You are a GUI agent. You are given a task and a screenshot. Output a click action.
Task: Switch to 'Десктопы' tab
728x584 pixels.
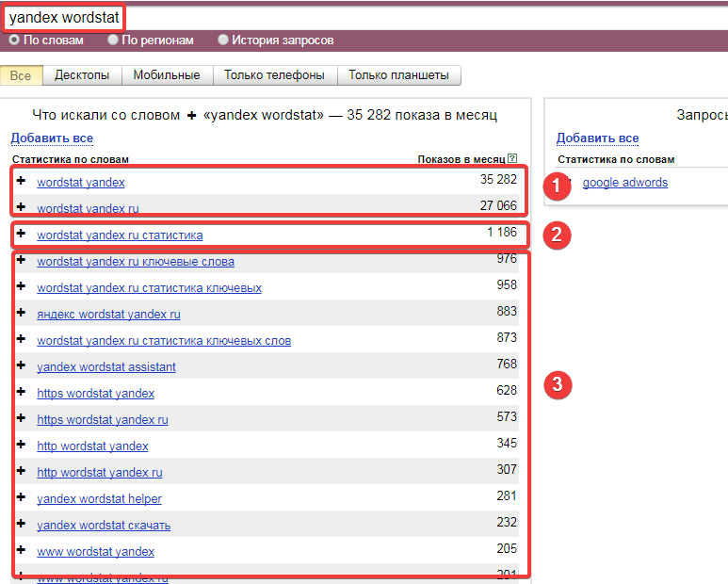point(82,75)
